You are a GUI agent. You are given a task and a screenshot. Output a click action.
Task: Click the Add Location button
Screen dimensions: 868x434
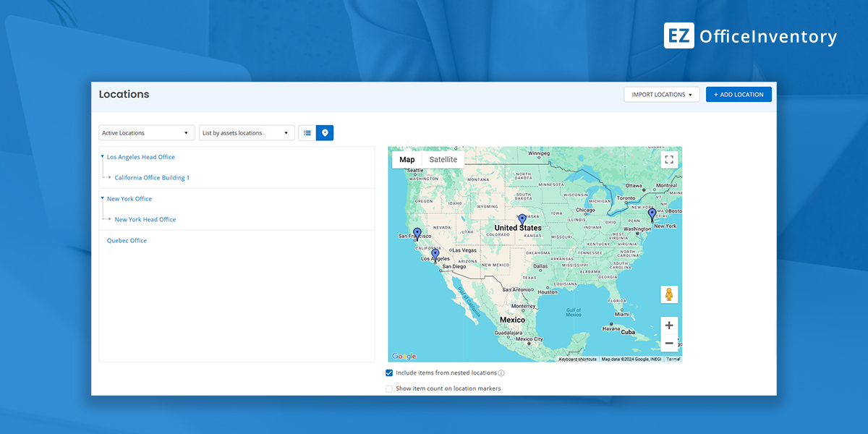pos(739,95)
